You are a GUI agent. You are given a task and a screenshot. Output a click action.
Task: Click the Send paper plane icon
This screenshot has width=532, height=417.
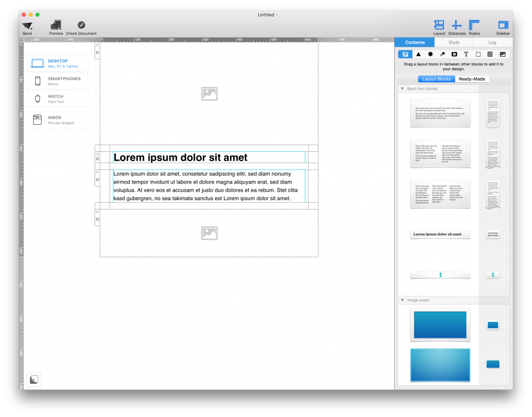click(27, 25)
